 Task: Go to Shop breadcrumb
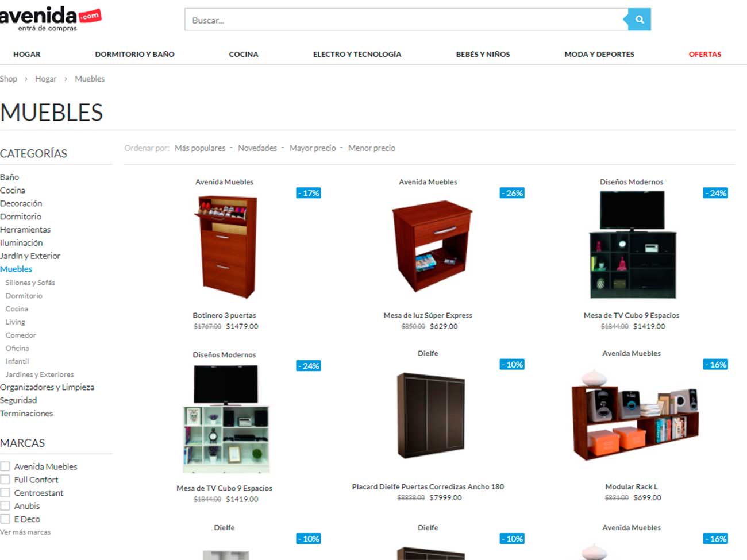click(9, 79)
